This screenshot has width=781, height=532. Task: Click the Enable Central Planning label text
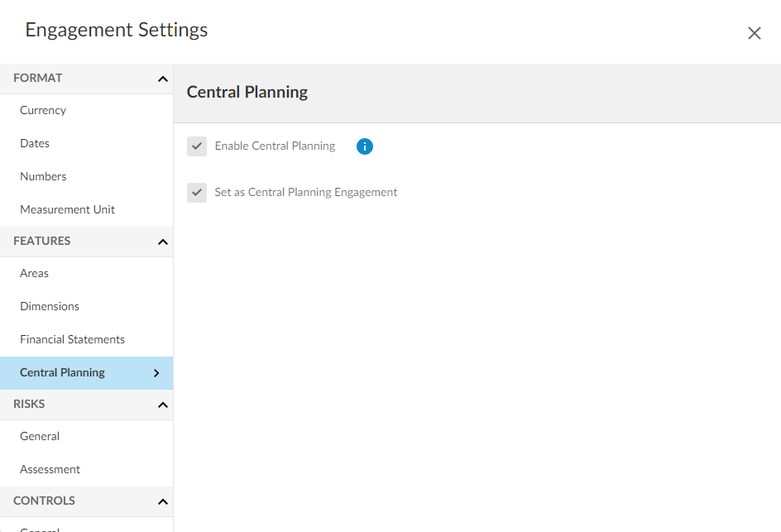pos(275,146)
